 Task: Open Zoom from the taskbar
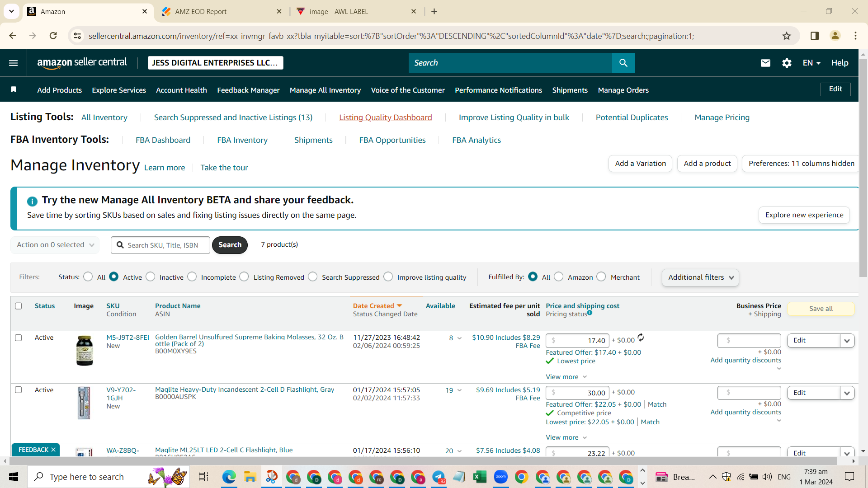[500, 477]
